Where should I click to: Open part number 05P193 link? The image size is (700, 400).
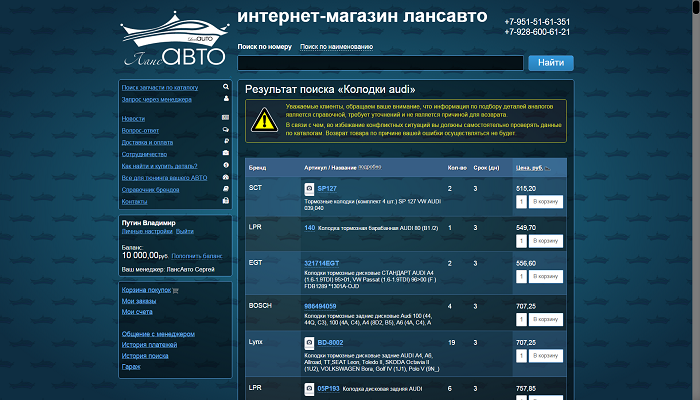click(329, 388)
